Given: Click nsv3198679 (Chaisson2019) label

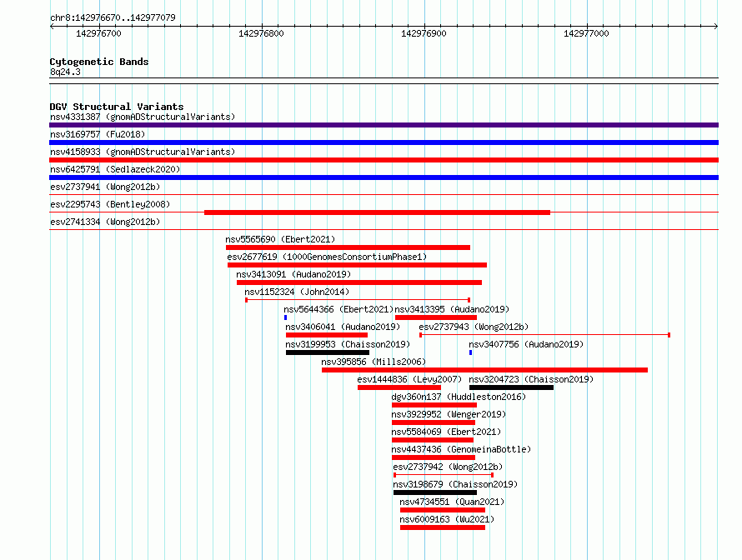Looking at the screenshot, I should pos(455,484).
